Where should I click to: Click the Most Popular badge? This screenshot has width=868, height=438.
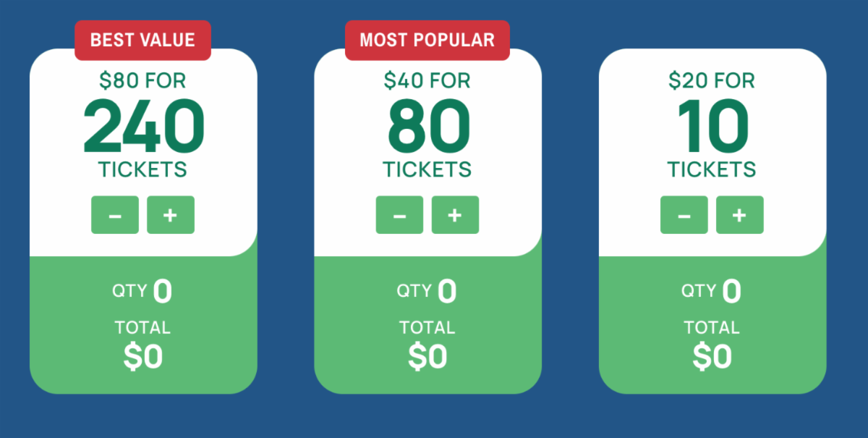(427, 40)
